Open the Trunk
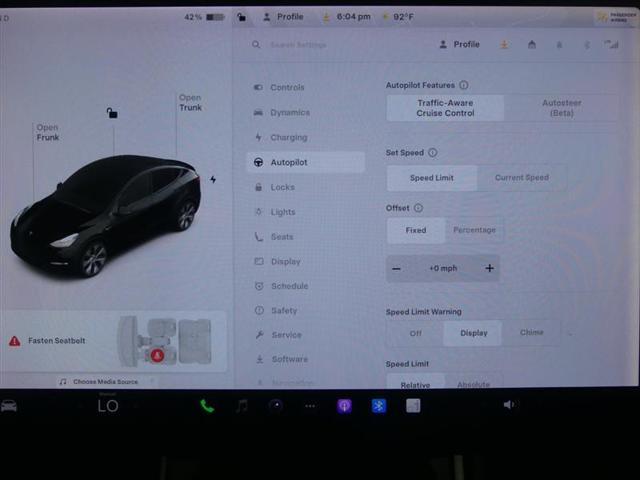 pyautogui.click(x=190, y=103)
